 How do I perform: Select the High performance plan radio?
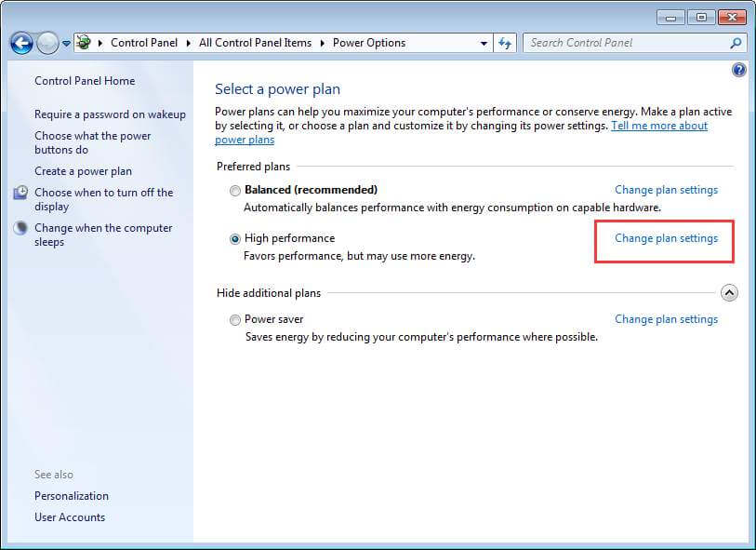235,239
